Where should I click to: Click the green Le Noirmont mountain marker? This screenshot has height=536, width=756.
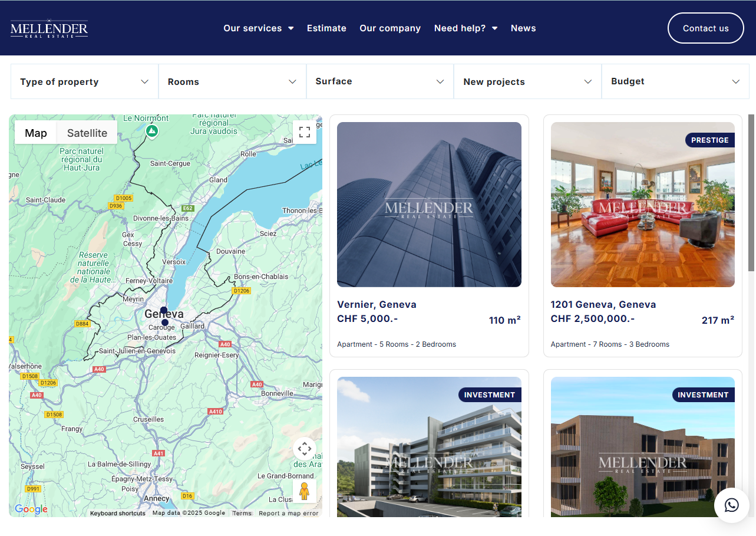pyautogui.click(x=152, y=130)
